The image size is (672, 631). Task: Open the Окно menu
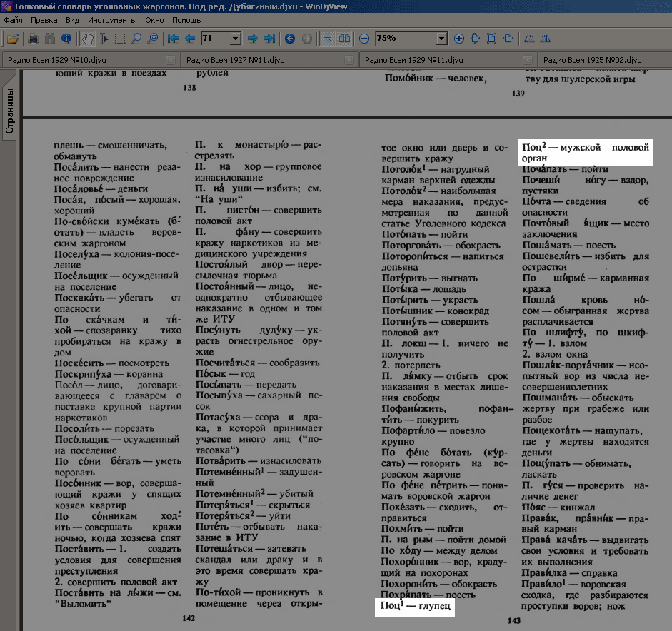pyautogui.click(x=154, y=20)
